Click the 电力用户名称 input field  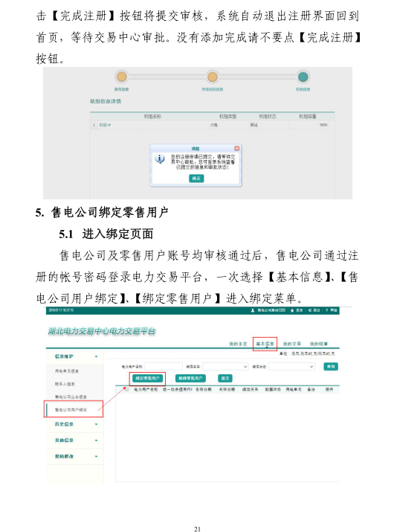tap(164, 367)
